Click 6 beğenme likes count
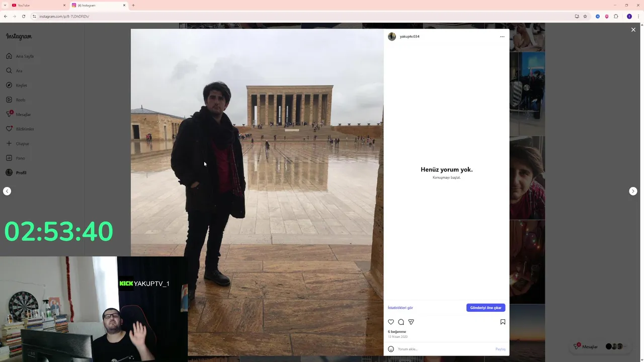 point(397,331)
